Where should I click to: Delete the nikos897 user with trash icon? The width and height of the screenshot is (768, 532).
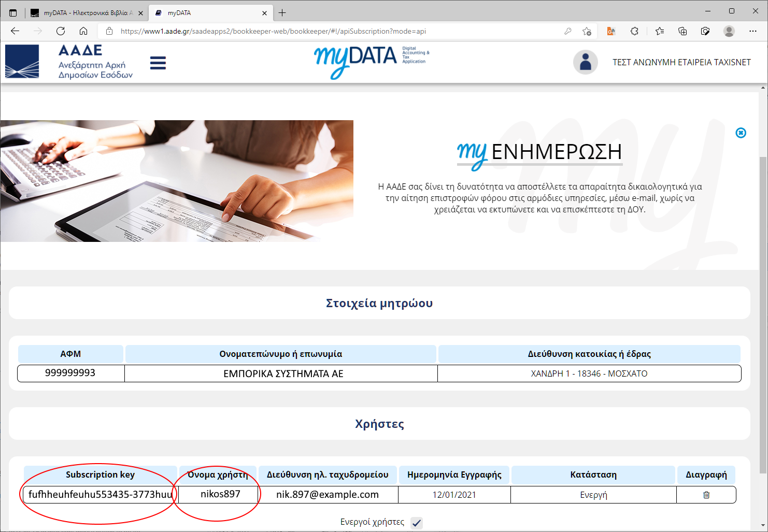pos(706,495)
